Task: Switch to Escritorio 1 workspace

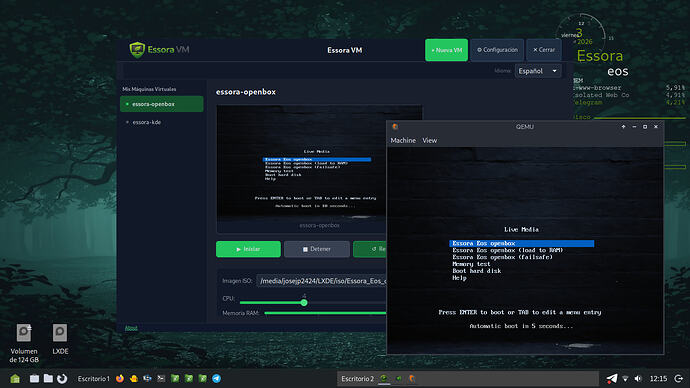Action: [93, 378]
